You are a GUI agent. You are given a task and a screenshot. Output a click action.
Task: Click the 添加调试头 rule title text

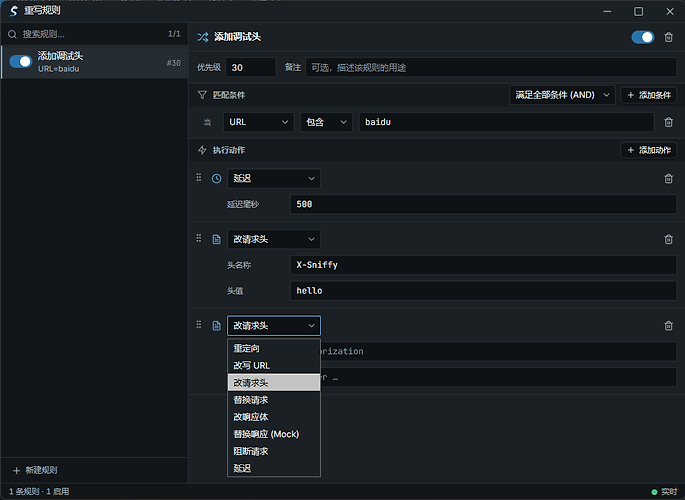pyautogui.click(x=237, y=37)
